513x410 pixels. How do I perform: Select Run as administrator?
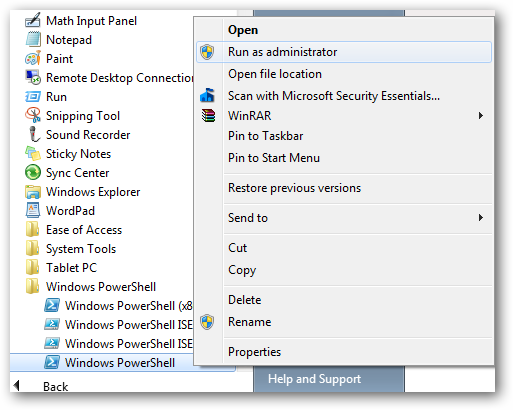(344, 52)
